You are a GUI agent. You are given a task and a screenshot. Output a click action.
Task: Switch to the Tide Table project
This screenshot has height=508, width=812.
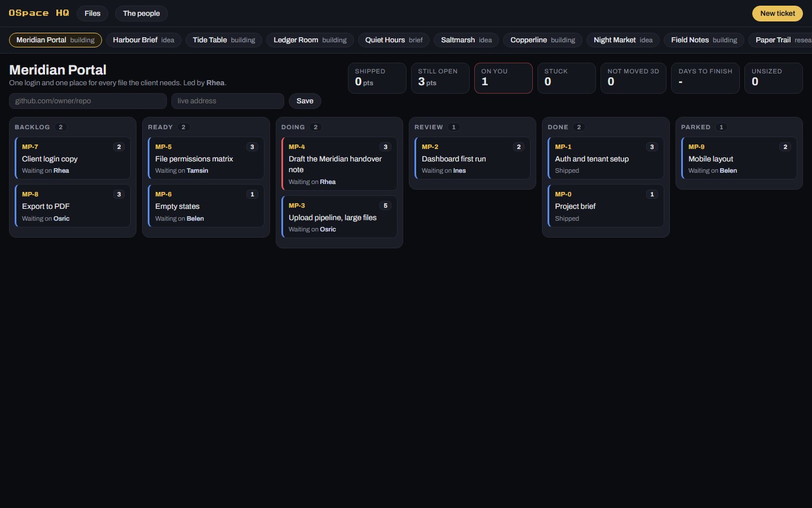tap(224, 40)
